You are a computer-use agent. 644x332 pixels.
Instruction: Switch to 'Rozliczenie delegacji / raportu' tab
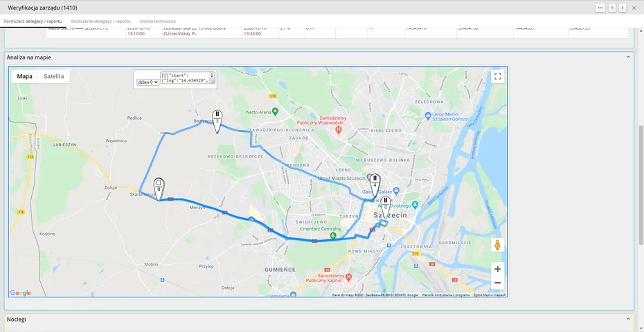(x=100, y=21)
